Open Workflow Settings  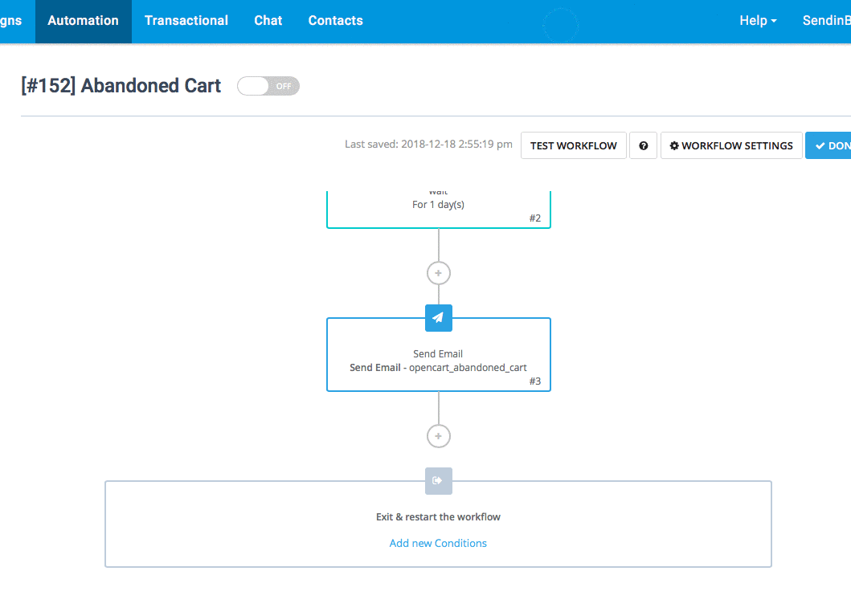tap(730, 145)
